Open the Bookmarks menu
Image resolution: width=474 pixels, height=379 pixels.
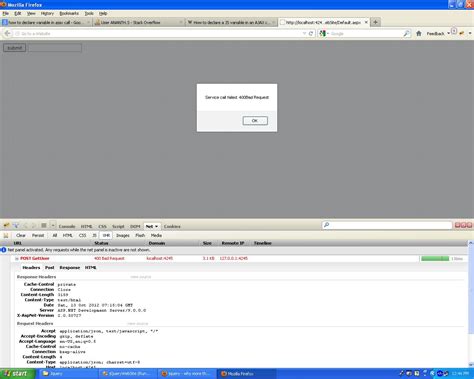pos(69,13)
